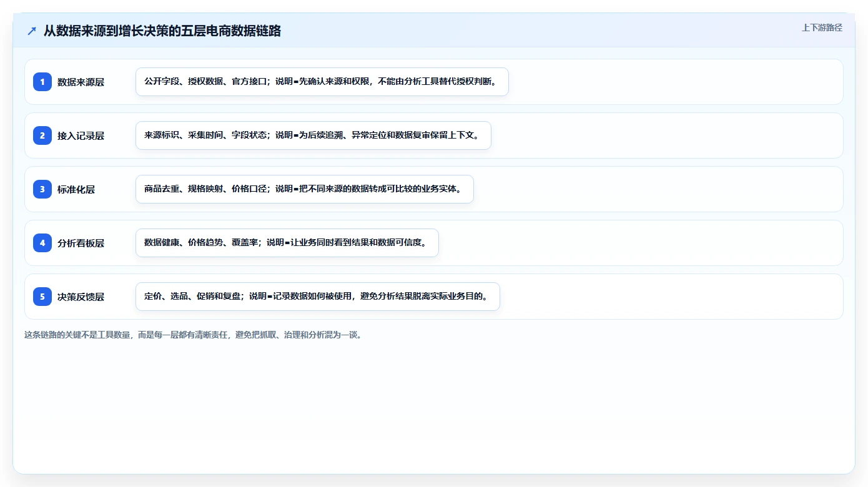Click the description box starting 定价、选品、促销和复盘
The width and height of the screenshot is (868, 487).
pyautogui.click(x=318, y=297)
